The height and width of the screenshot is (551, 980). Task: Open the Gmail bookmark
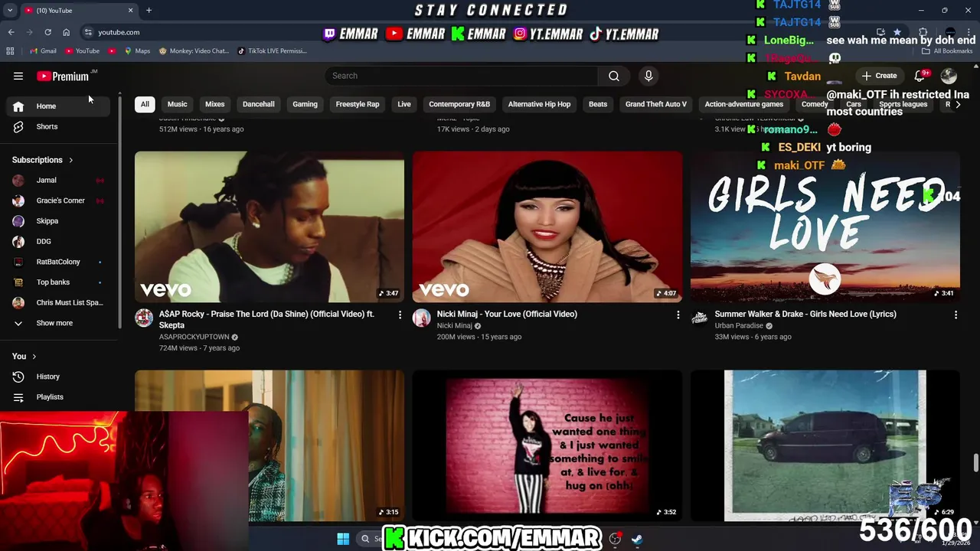point(43,51)
